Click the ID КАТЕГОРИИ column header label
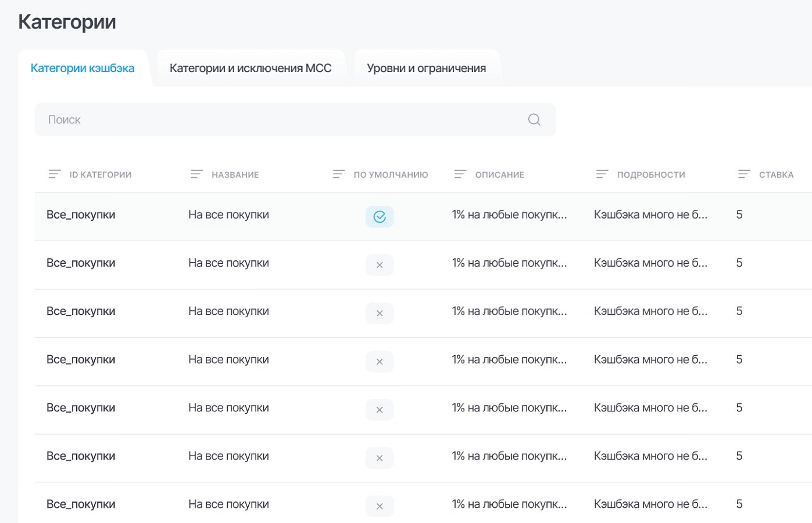The image size is (812, 523). (x=101, y=175)
